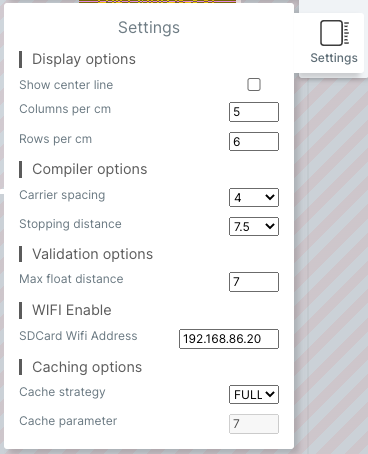Click the SDCard Wifi Address field

[229, 339]
